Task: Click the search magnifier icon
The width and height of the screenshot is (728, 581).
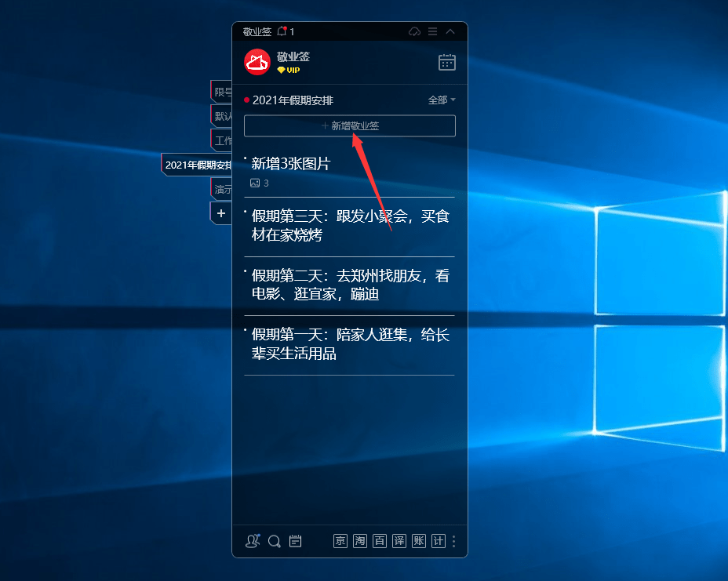Action: (275, 541)
